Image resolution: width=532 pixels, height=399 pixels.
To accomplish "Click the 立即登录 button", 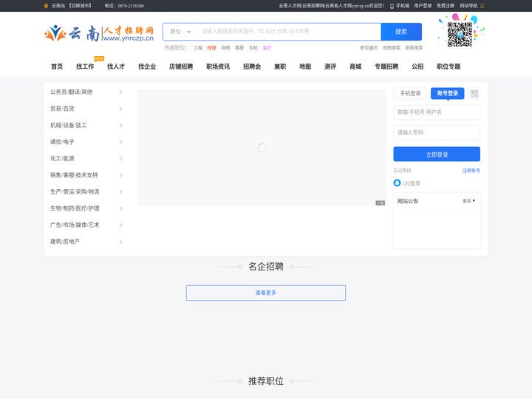I will click(x=437, y=154).
